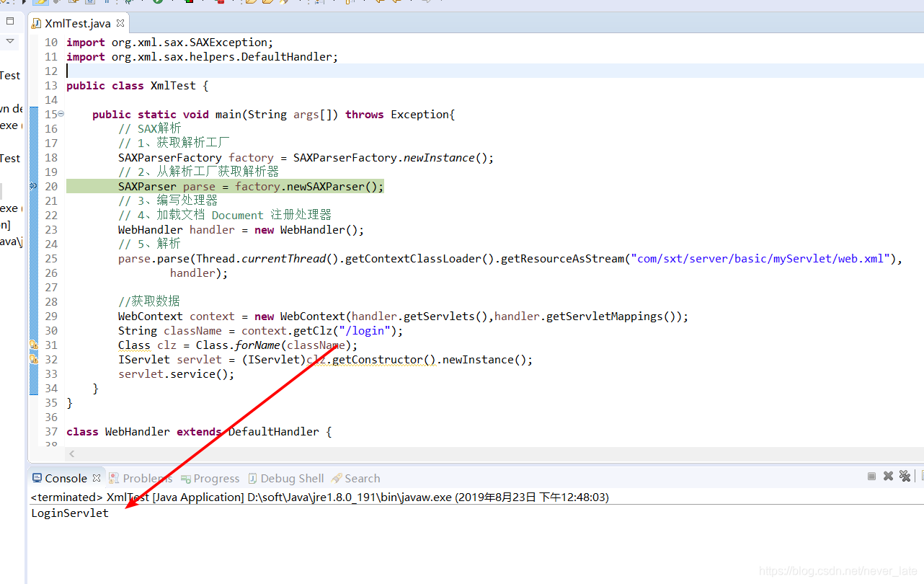Open the Progress tab

(x=210, y=478)
